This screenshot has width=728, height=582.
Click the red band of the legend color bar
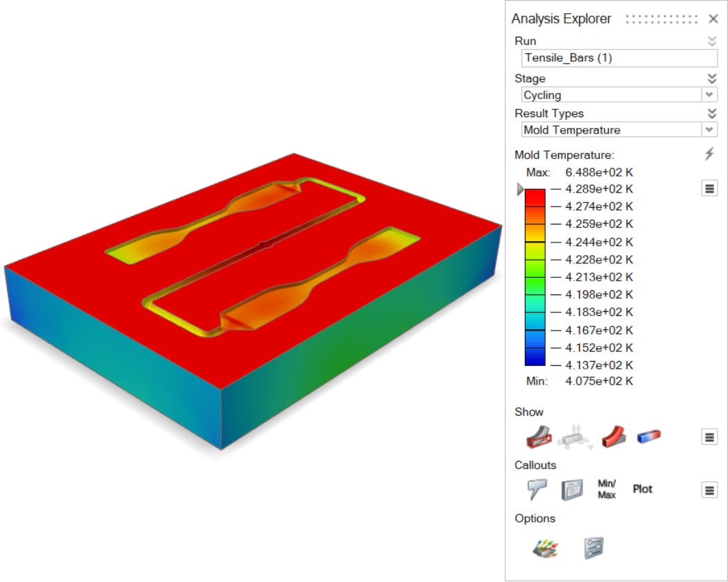click(535, 197)
